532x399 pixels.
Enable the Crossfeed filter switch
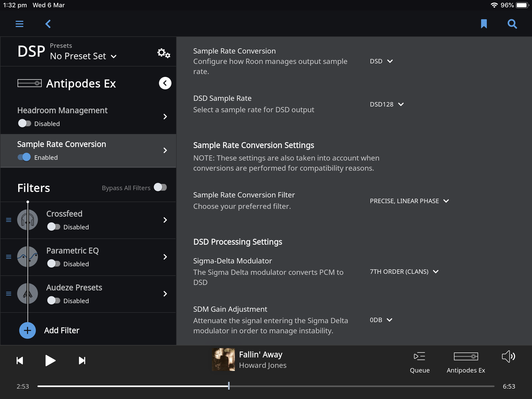tap(54, 227)
